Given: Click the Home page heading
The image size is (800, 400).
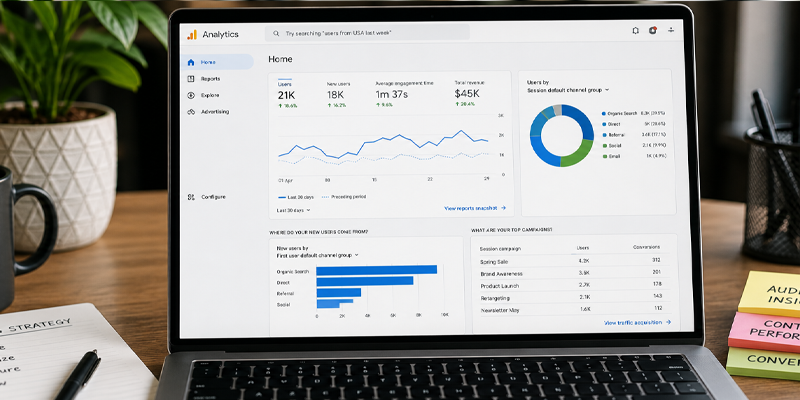Looking at the screenshot, I should pyautogui.click(x=280, y=59).
